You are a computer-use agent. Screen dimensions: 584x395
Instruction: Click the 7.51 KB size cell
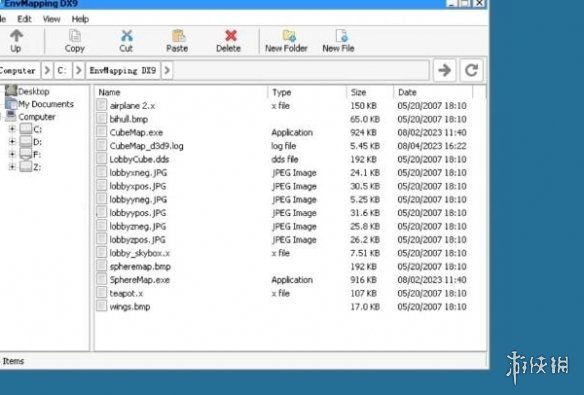pos(365,253)
